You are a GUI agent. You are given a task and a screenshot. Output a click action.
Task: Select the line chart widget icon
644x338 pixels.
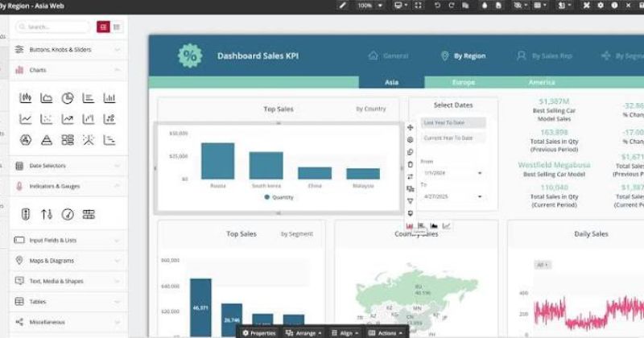point(26,119)
